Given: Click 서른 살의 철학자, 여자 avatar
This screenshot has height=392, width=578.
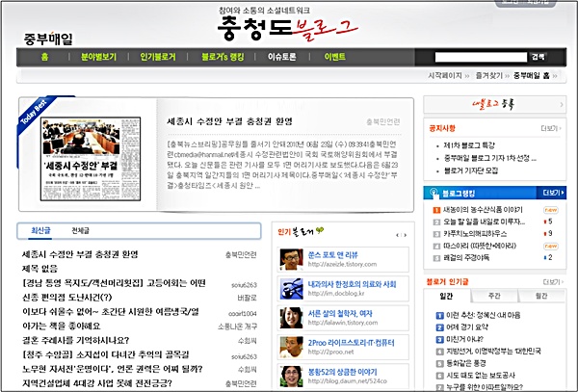Looking at the screenshot, I should pos(291,318).
